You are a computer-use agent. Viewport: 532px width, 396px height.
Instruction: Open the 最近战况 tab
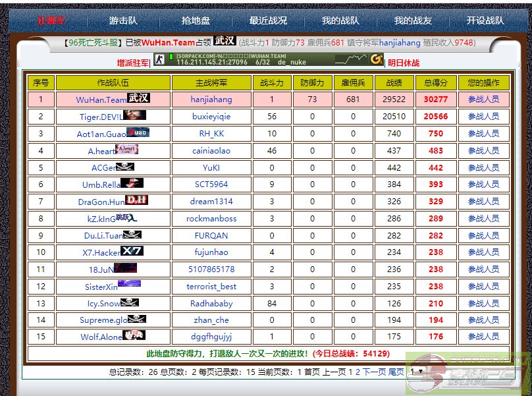(268, 20)
